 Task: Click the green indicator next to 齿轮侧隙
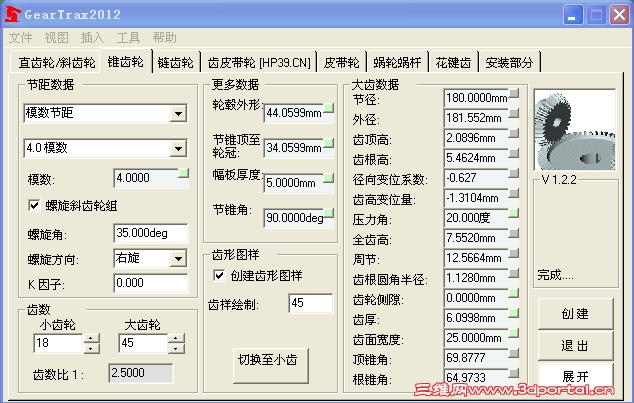coord(514,293)
